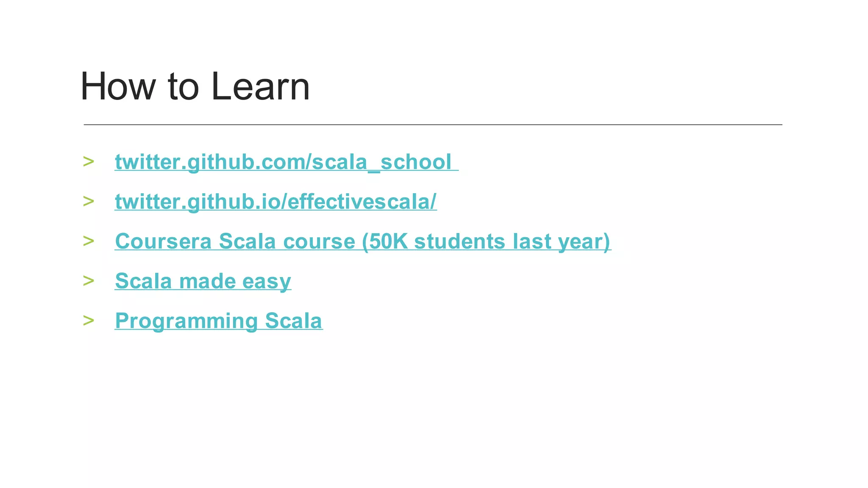
Task: Click the green bullet arrow beside effectivescala
Action: click(x=89, y=201)
